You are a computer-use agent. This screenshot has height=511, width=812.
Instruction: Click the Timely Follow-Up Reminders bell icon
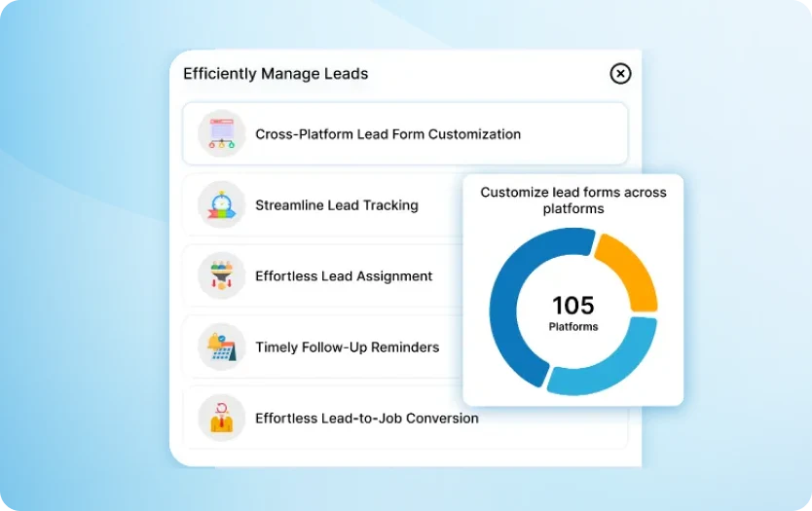pyautogui.click(x=222, y=347)
